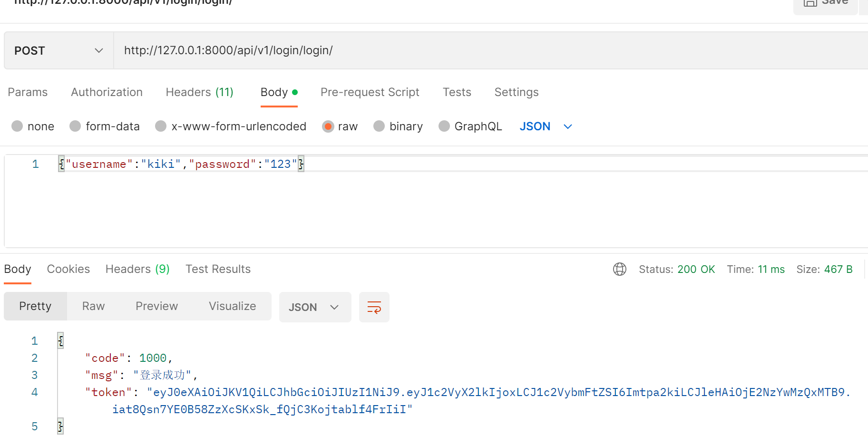This screenshot has height=436, width=868.
Task: Switch to the Test Results tab
Action: click(218, 269)
